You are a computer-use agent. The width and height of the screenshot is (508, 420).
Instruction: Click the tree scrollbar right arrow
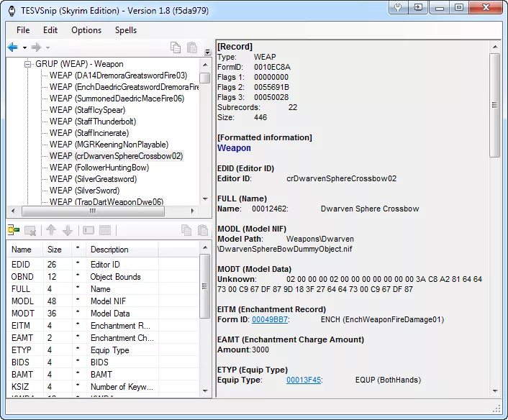pyautogui.click(x=192, y=211)
